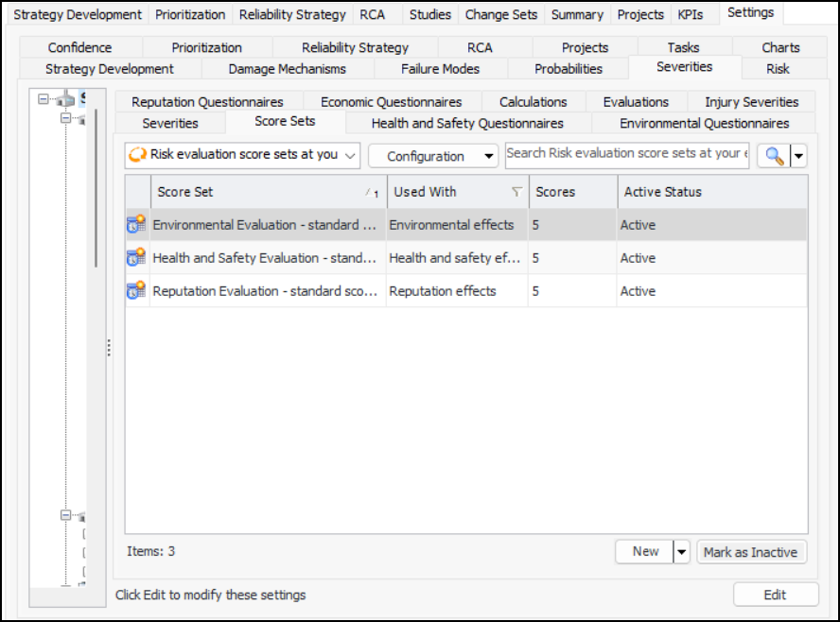Click the Edit button
The height and width of the screenshot is (622, 840).
pos(775,595)
